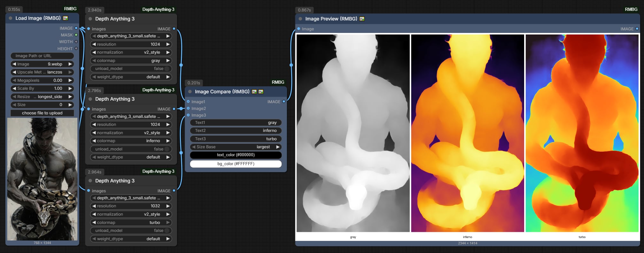644x253 pixels.
Task: Collapse the Image Preview (RMBG) node via its dot
Action: tap(300, 19)
